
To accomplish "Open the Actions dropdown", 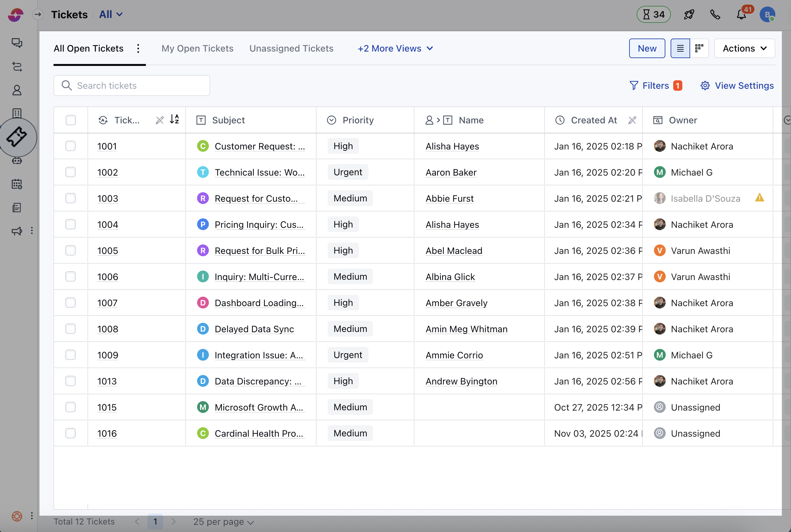I will [x=744, y=48].
